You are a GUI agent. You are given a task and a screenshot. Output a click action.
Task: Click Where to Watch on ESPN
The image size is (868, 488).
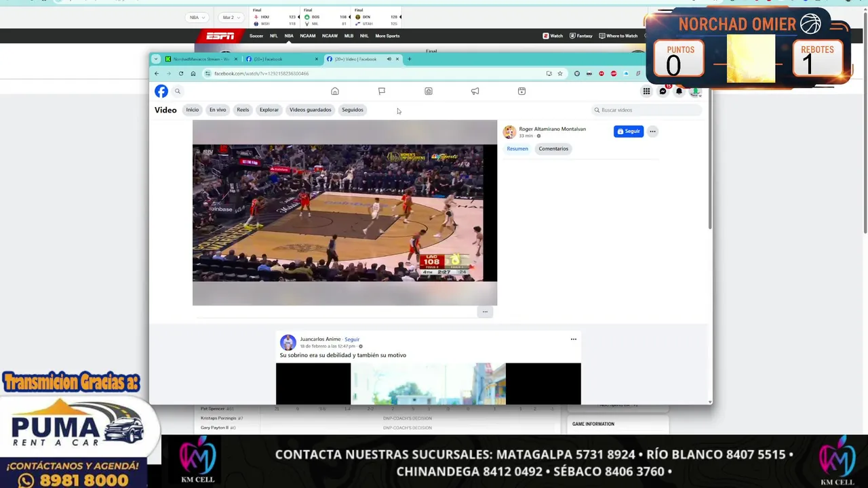click(x=618, y=36)
